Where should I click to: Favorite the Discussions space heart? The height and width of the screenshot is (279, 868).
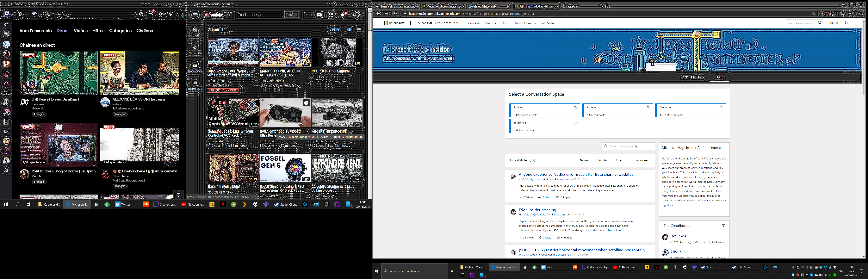(721, 108)
